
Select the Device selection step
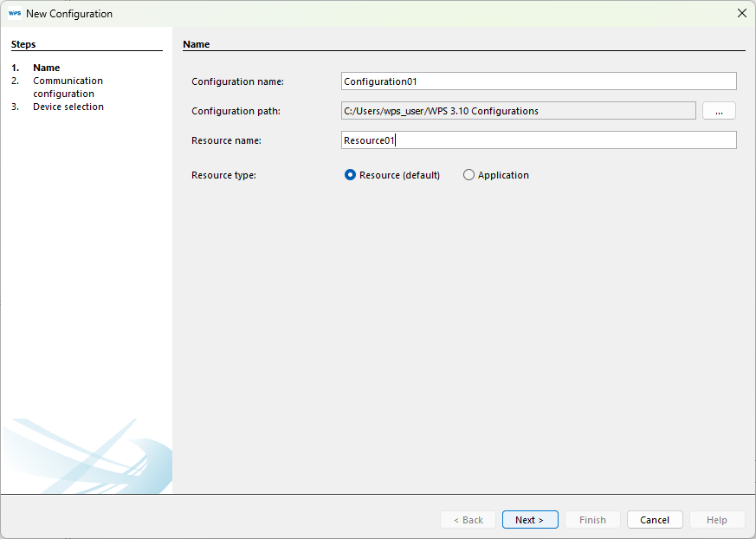68,106
